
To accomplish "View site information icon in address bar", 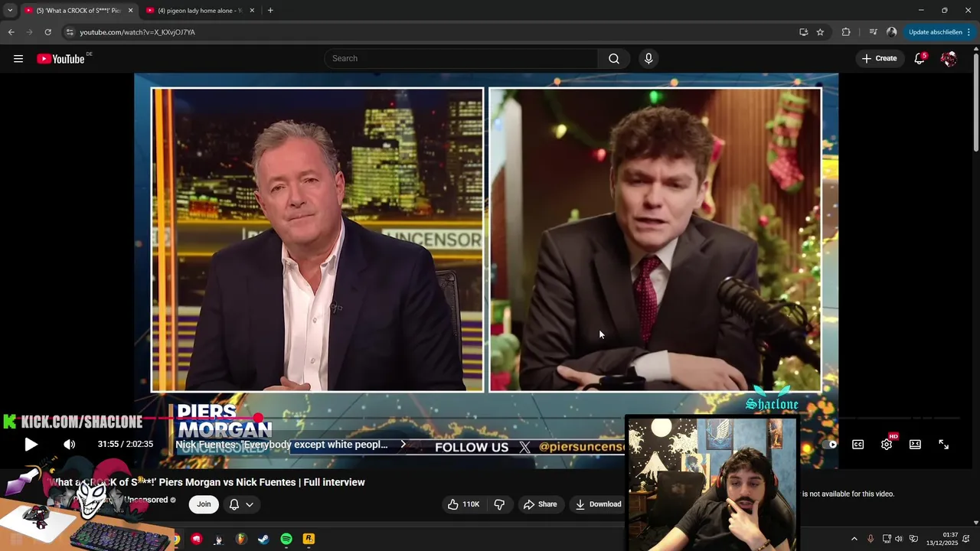I will pyautogui.click(x=70, y=32).
